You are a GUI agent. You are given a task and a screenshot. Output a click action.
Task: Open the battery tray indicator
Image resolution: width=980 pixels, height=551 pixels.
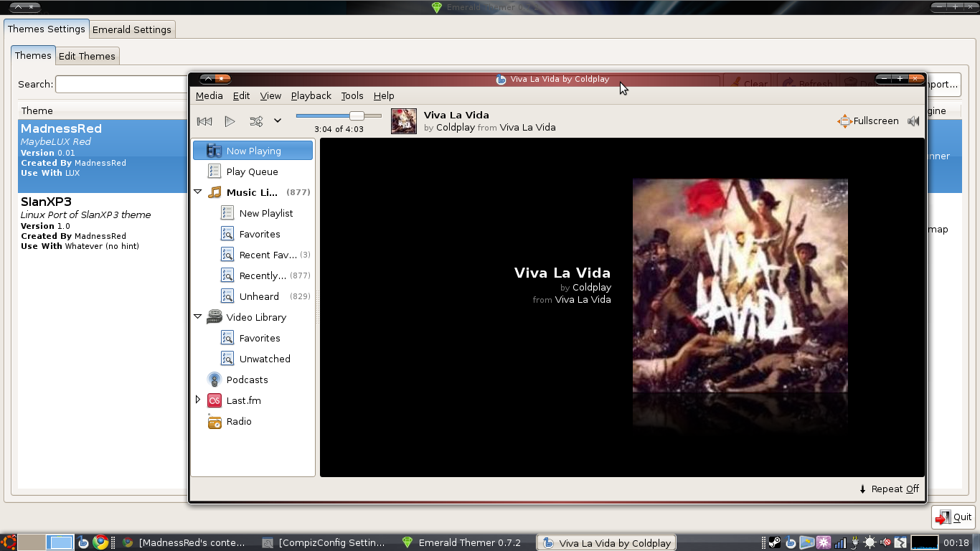[855, 542]
